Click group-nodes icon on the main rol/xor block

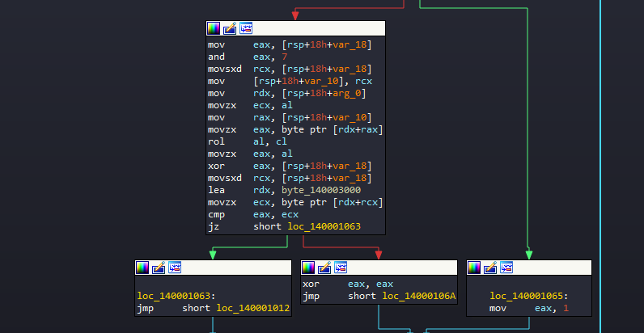click(x=246, y=28)
